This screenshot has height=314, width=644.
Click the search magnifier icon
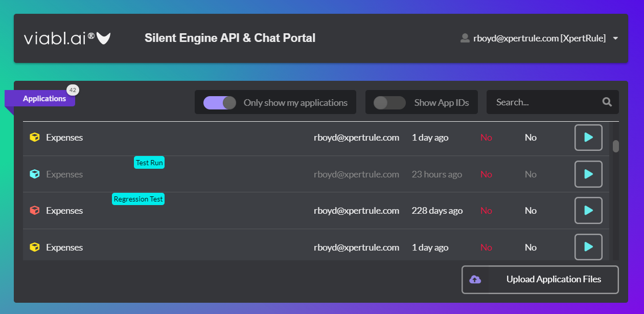coord(607,102)
